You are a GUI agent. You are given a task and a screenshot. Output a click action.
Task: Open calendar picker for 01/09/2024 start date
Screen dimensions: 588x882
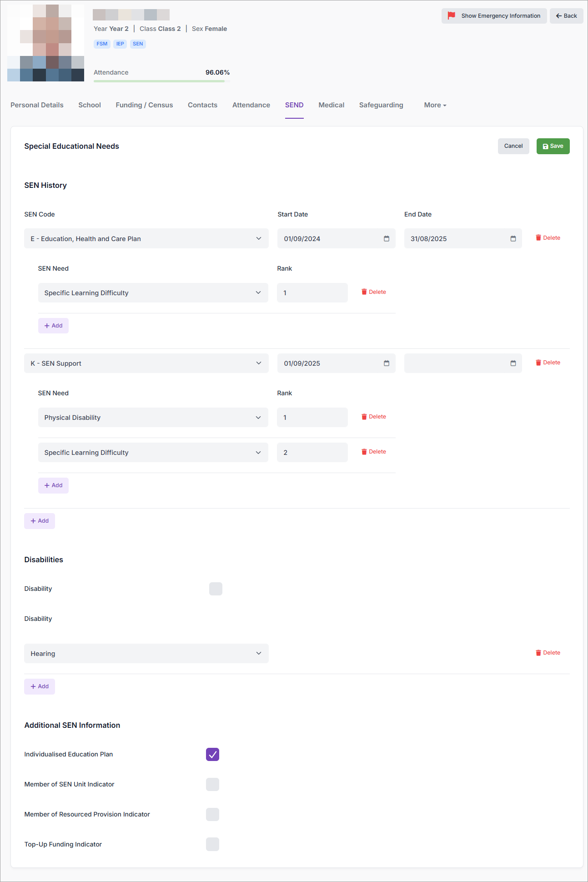point(386,239)
